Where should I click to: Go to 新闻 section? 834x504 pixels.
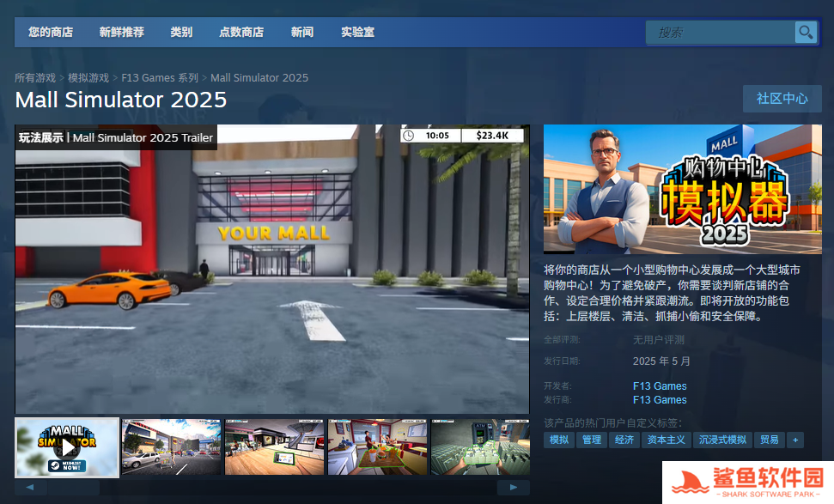click(302, 33)
